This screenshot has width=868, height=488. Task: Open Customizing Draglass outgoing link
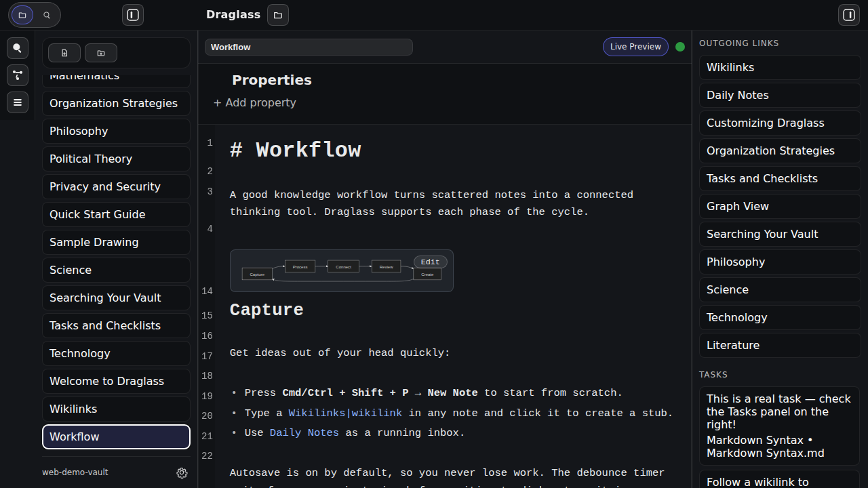click(780, 123)
